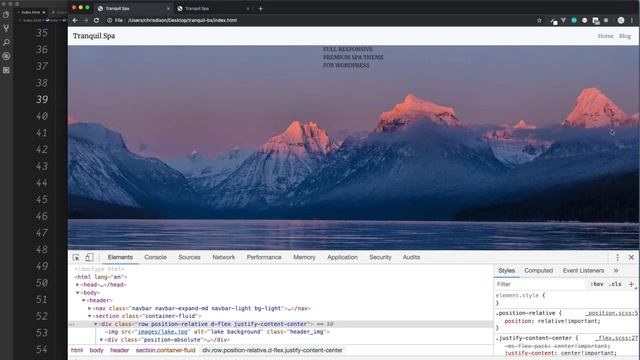Expand the nav navbar element node
Screen dimensions: 640x360
coord(89,309)
